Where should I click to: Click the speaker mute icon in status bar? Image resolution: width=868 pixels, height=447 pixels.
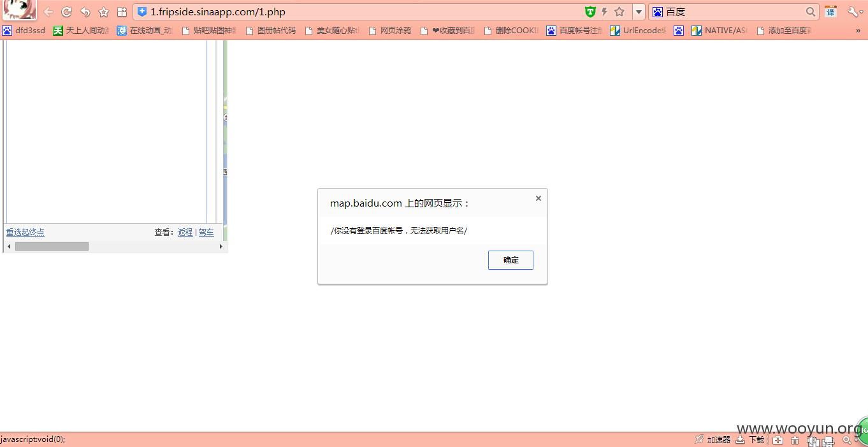tap(812, 440)
